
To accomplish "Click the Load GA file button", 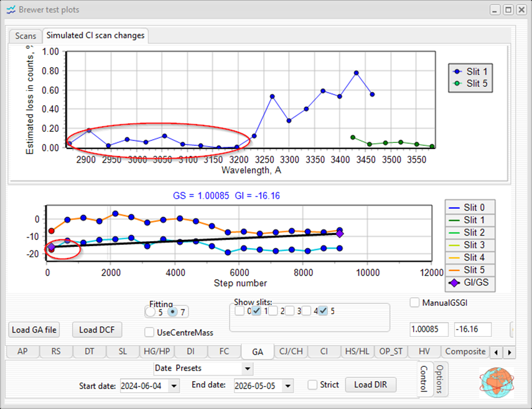I will point(34,329).
